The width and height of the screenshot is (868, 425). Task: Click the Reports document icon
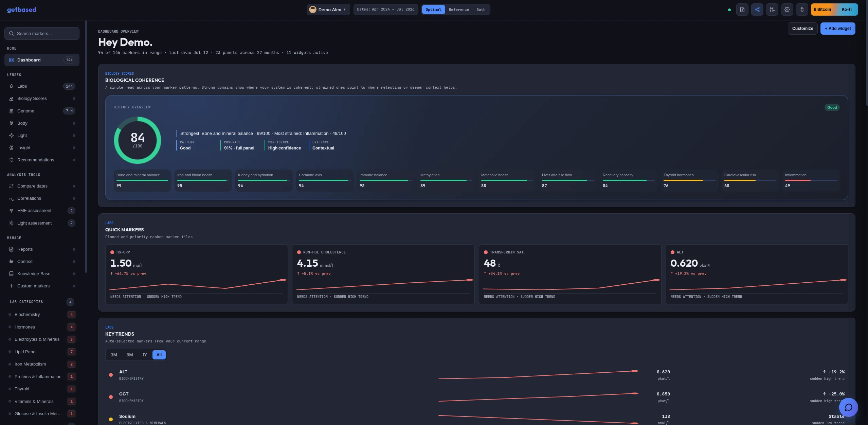coord(11,249)
